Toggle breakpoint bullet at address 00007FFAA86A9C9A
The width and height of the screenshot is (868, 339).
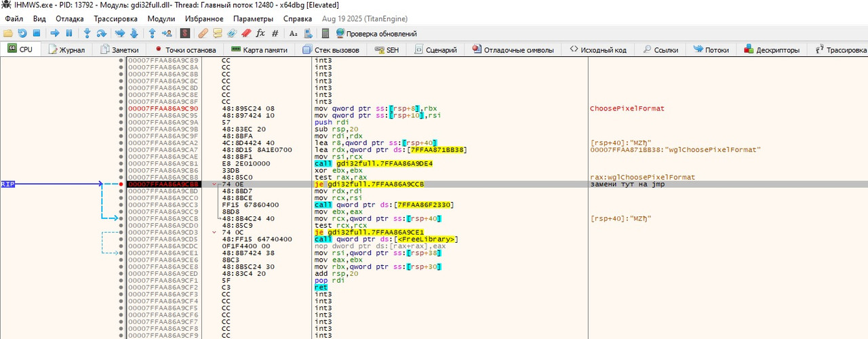pos(121,122)
